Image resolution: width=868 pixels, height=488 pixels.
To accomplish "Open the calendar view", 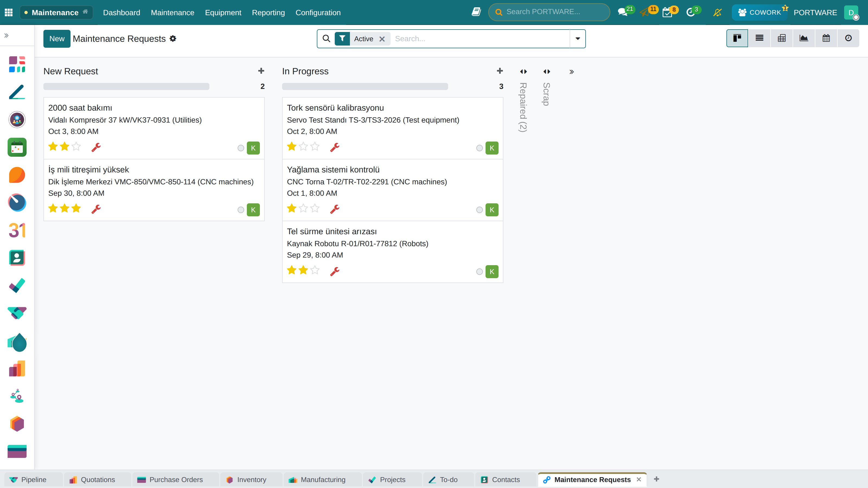I will pyautogui.click(x=826, y=38).
